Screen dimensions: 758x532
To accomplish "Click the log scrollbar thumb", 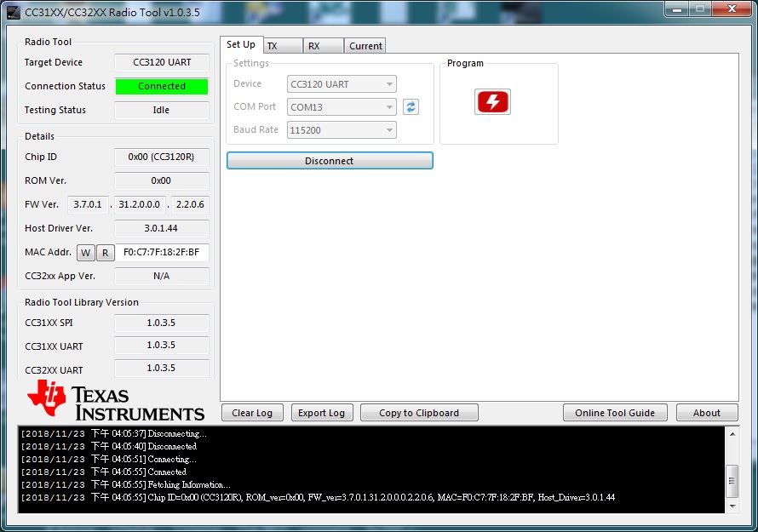I will click(732, 480).
